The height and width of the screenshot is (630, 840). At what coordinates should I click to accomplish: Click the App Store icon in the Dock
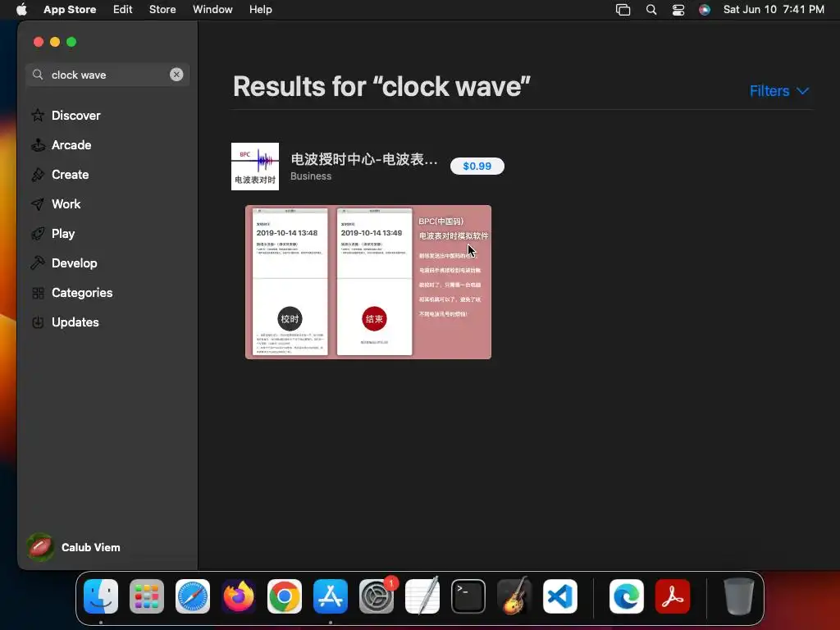tap(331, 596)
